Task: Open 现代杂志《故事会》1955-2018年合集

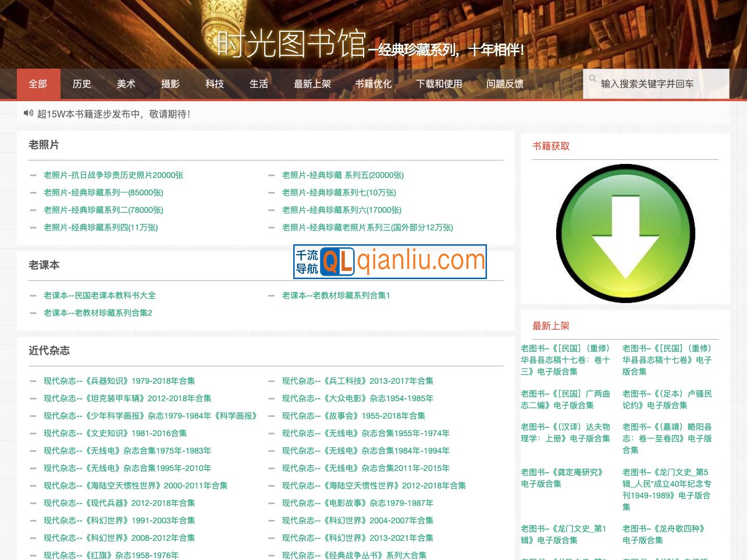Action: pos(354,416)
